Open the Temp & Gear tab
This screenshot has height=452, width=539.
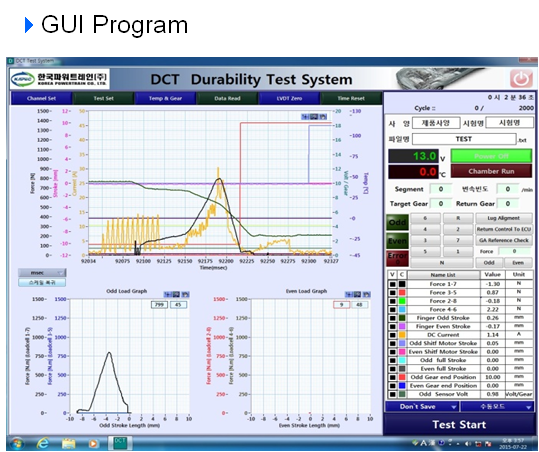[x=165, y=98]
